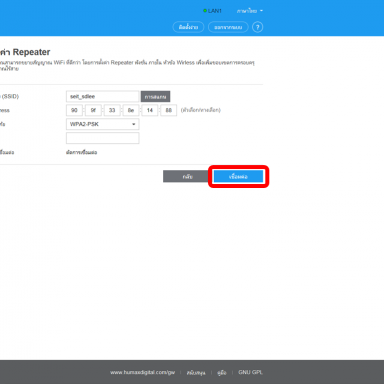Click the gray back button
This screenshot has height=384, width=384.
(187, 176)
